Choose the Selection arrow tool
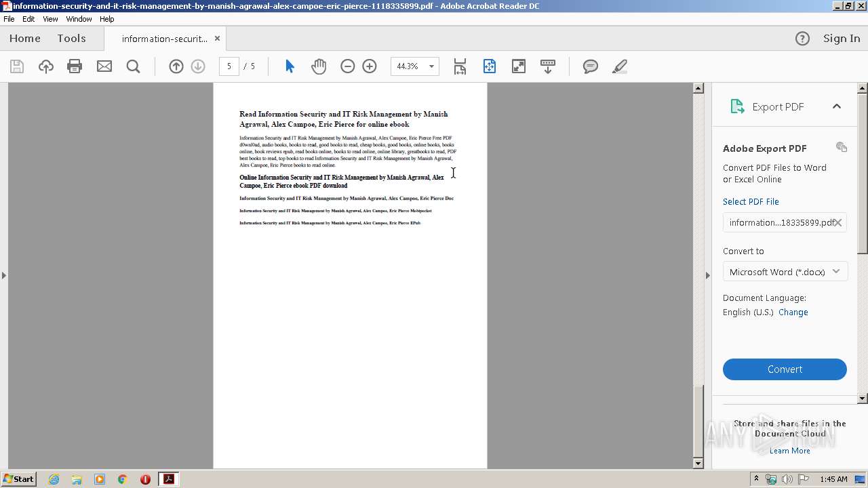This screenshot has height=488, width=868. click(x=290, y=66)
